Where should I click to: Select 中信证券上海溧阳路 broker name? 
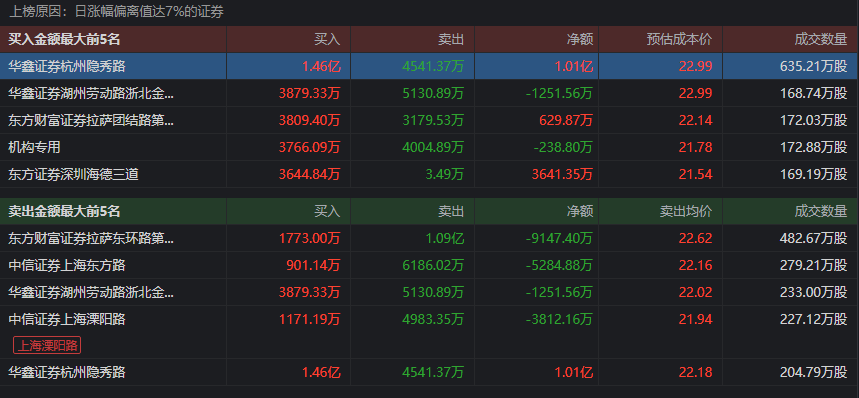coord(67,319)
